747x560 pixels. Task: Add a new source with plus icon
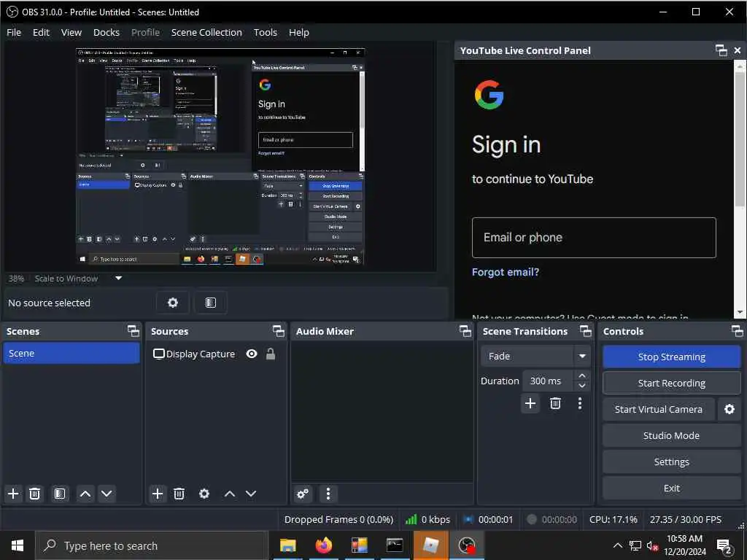click(158, 494)
